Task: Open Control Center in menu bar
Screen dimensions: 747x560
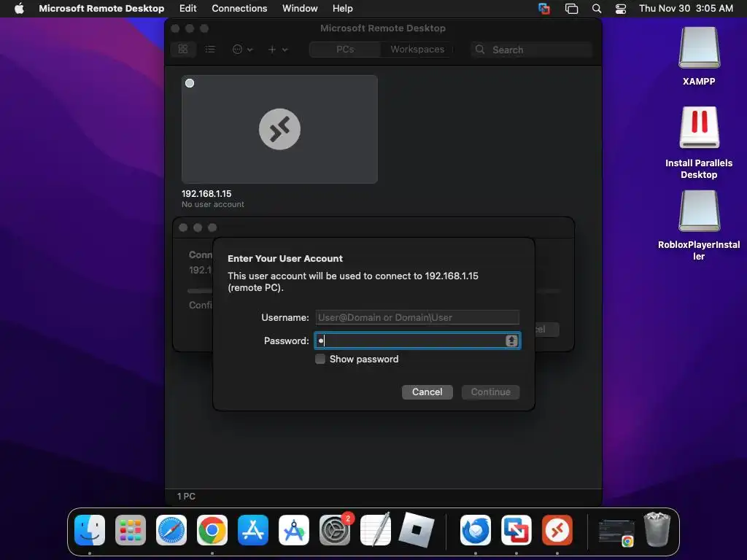Action: pos(621,9)
